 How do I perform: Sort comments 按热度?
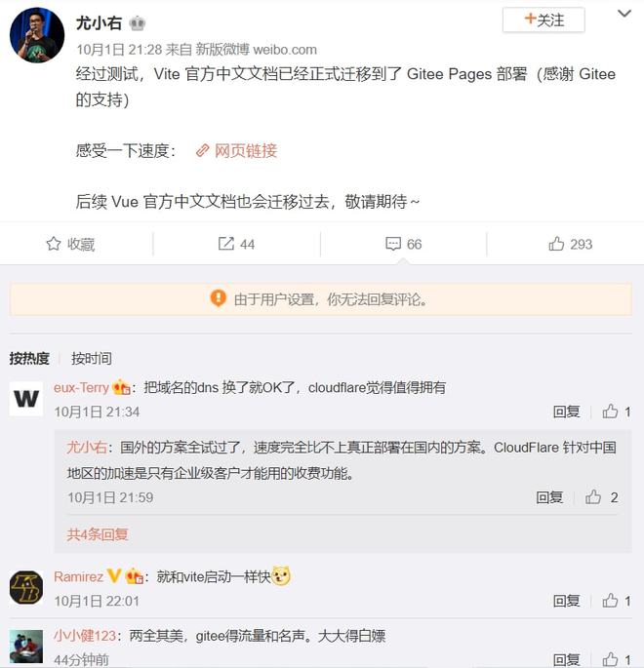click(29, 358)
